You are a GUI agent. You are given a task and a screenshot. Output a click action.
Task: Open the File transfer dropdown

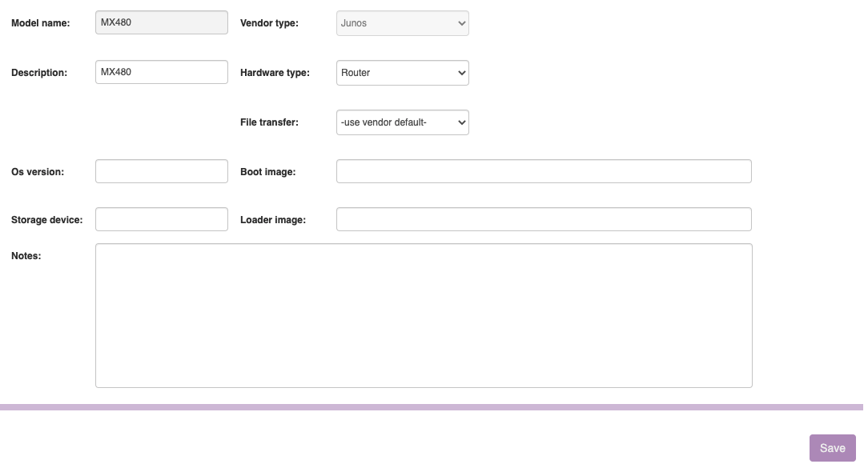click(402, 122)
